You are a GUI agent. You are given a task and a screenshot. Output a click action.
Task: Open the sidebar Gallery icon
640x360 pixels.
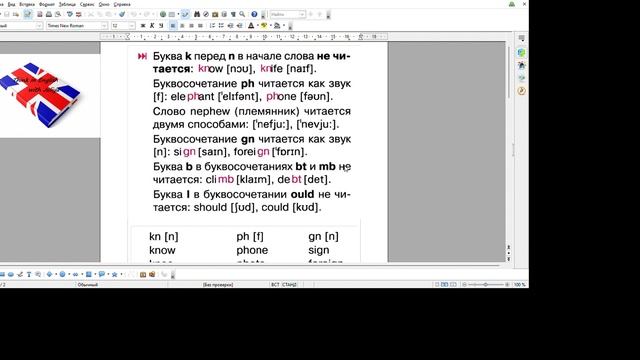pos(521,78)
